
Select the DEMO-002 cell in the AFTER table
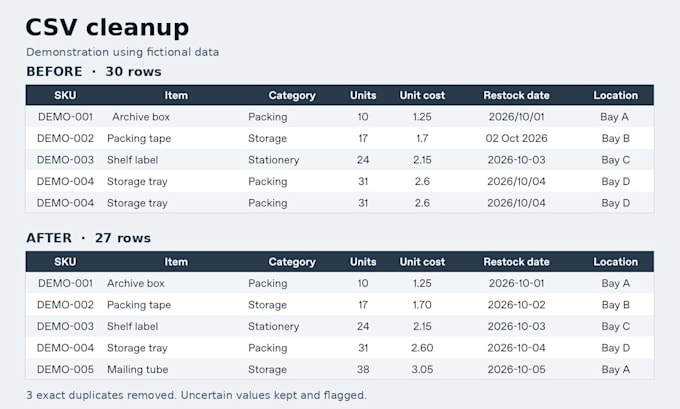tap(65, 305)
